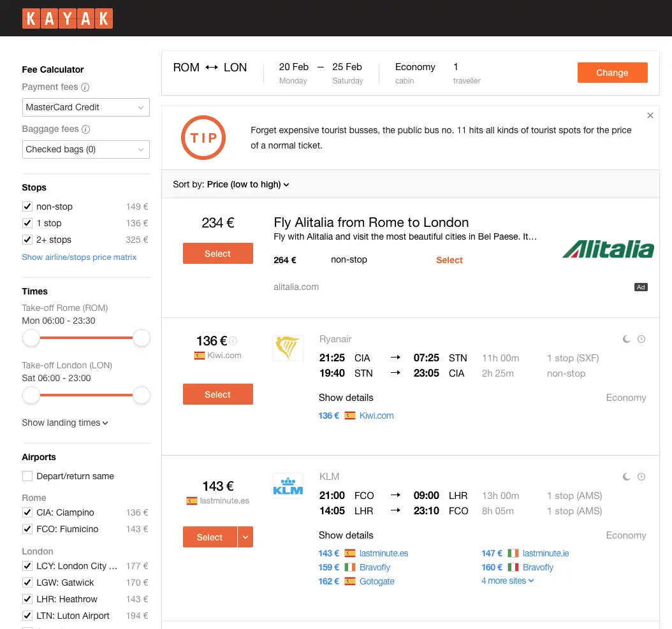Open Payment fees info icon
Viewport: 672px width, 629px height.
click(x=85, y=87)
